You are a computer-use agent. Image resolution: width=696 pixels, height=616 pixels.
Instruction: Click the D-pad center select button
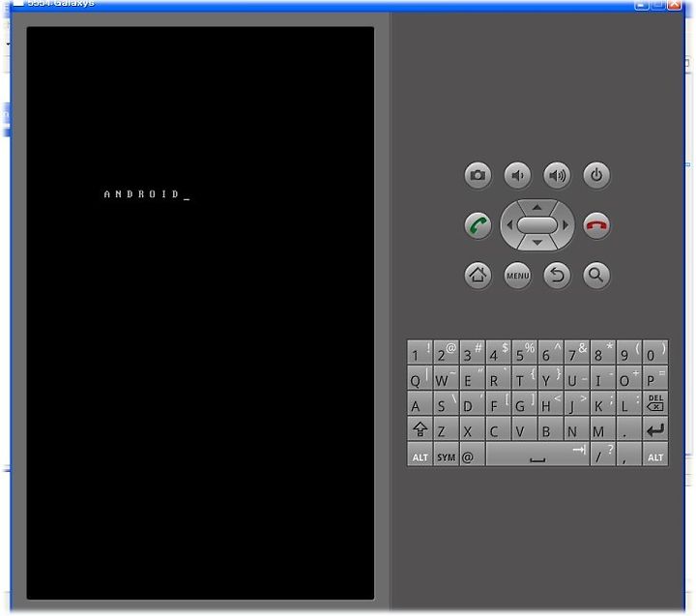(537, 225)
